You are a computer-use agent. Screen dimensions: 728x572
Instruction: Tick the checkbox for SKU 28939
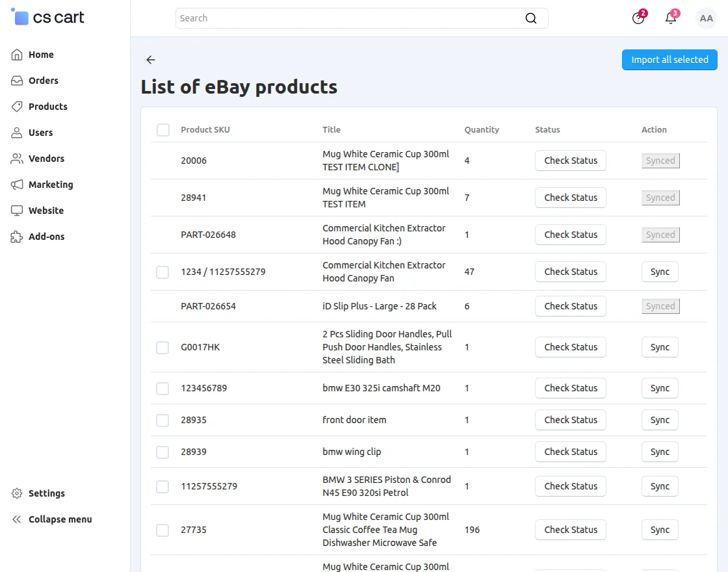[162, 452]
